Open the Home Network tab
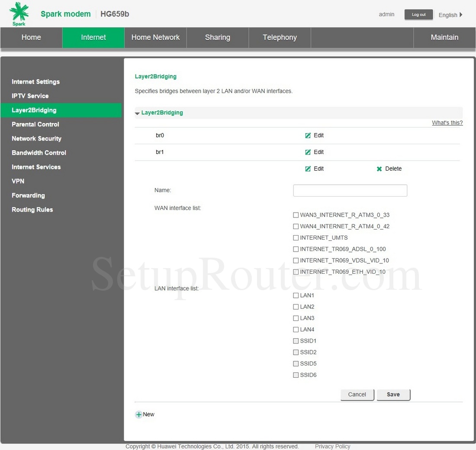Screen dimensions: 476x450 (x=155, y=37)
